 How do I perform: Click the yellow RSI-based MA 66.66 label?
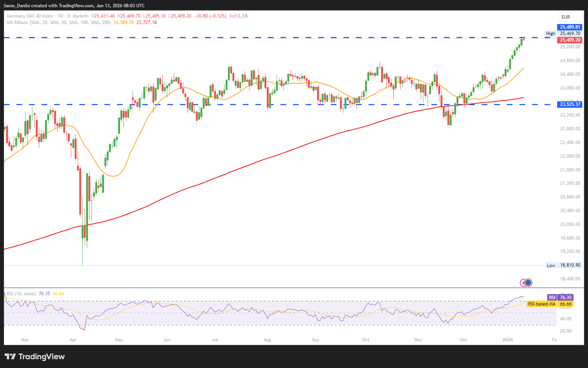click(550, 304)
